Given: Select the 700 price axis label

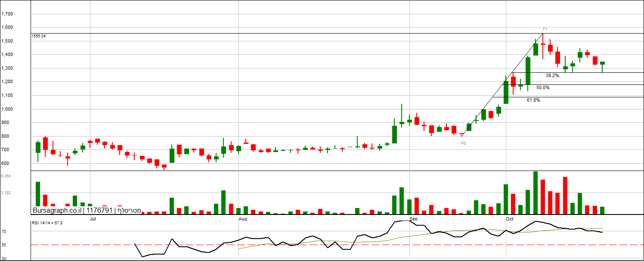Looking at the screenshot, I should point(5,150).
